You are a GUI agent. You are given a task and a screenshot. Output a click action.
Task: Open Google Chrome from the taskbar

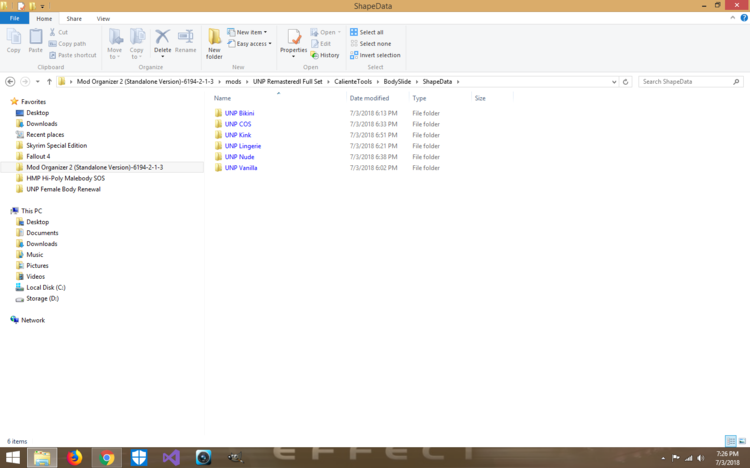point(107,458)
